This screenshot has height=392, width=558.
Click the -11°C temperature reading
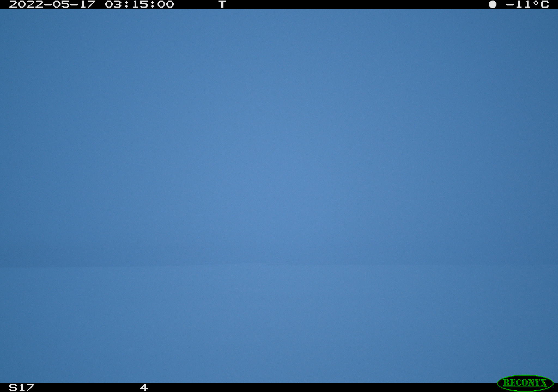point(527,4)
